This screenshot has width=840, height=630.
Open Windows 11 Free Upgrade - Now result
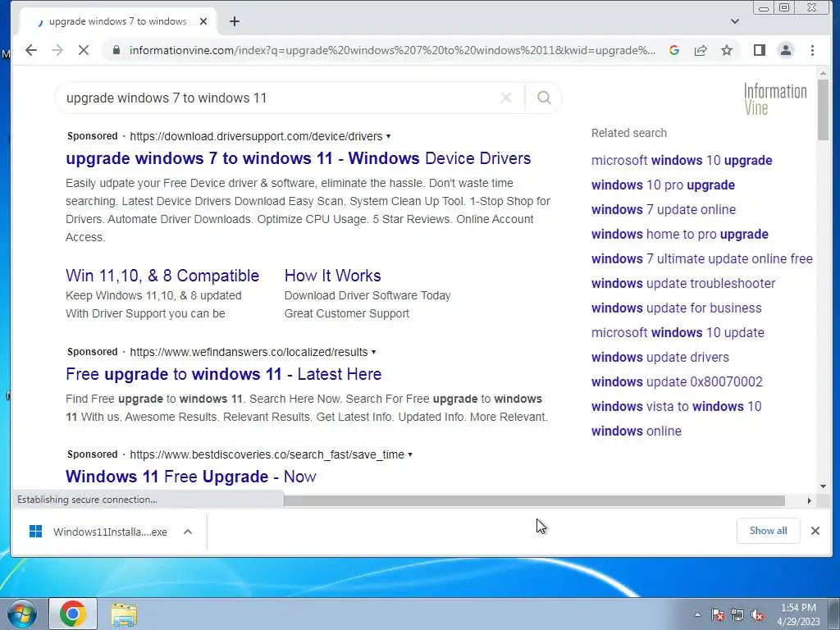[190, 477]
